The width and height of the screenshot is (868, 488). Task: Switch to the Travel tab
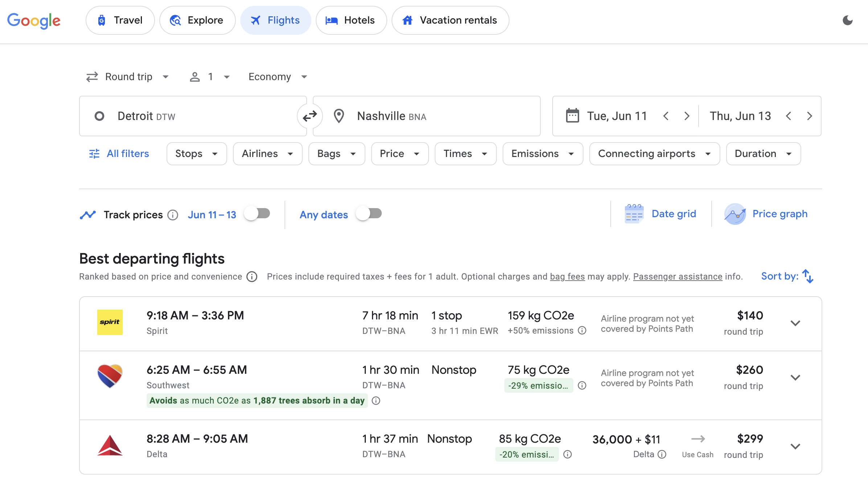pyautogui.click(x=120, y=20)
